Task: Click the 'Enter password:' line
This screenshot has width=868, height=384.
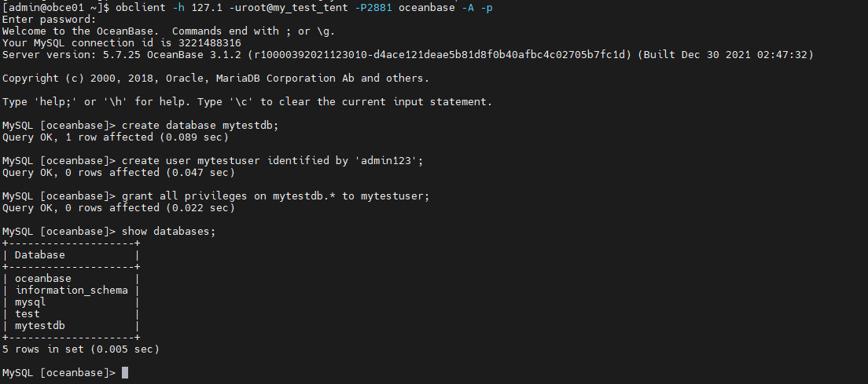Action: [50, 20]
